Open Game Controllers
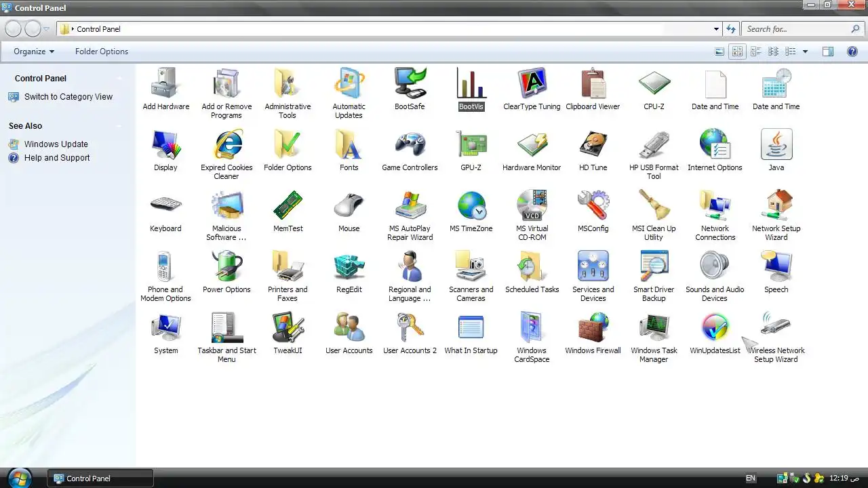This screenshot has width=868, height=488. [410, 150]
